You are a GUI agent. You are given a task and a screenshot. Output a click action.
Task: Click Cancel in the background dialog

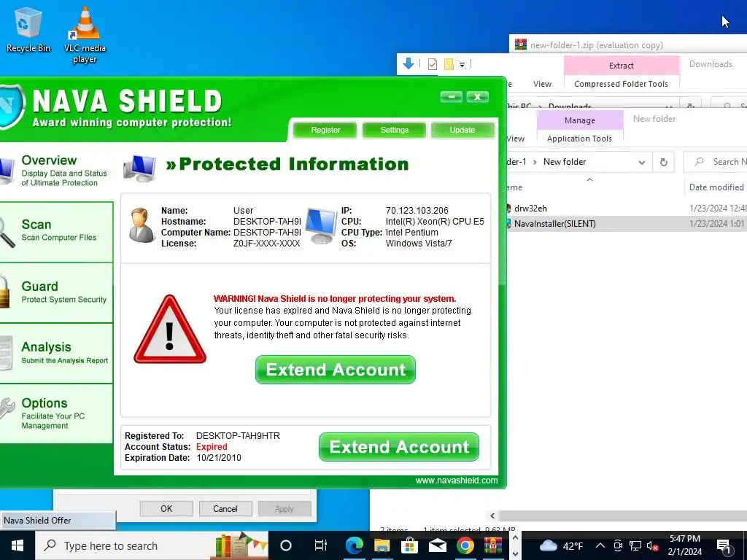[225, 508]
